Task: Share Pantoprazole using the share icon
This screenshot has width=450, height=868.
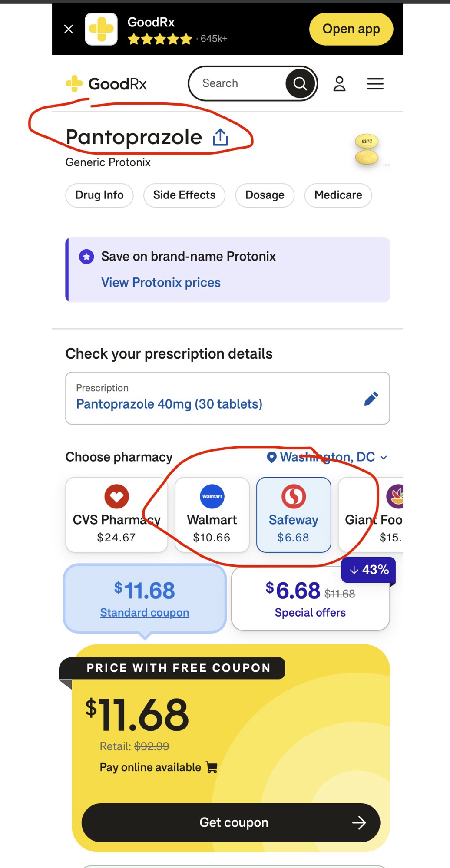Action: coord(220,137)
